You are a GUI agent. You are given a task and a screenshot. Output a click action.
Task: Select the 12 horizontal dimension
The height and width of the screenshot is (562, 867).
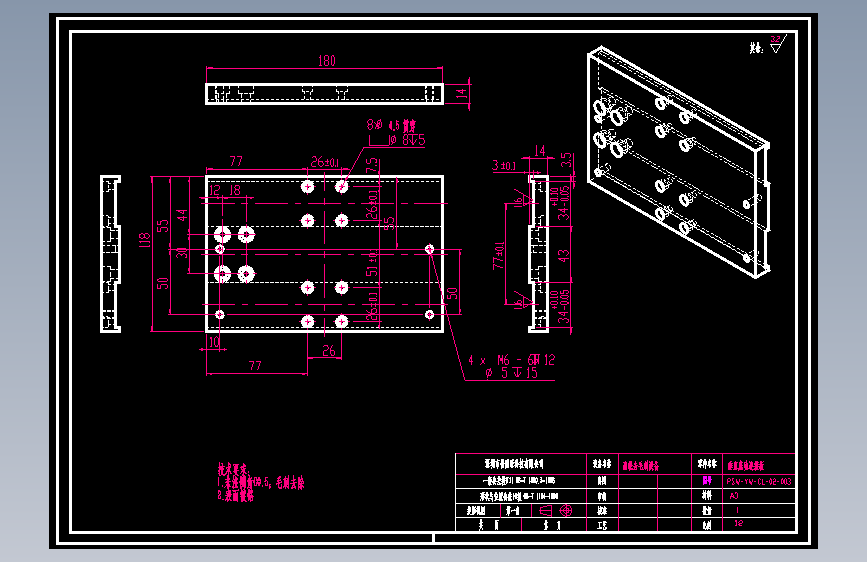click(215, 190)
